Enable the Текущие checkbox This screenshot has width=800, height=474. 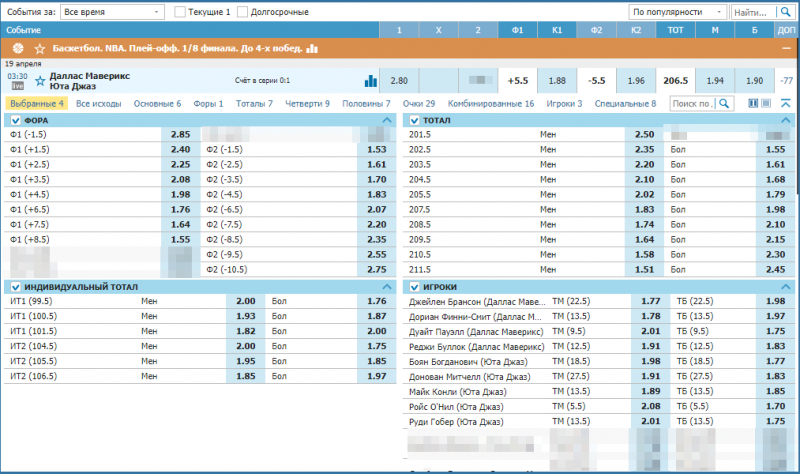click(x=180, y=12)
